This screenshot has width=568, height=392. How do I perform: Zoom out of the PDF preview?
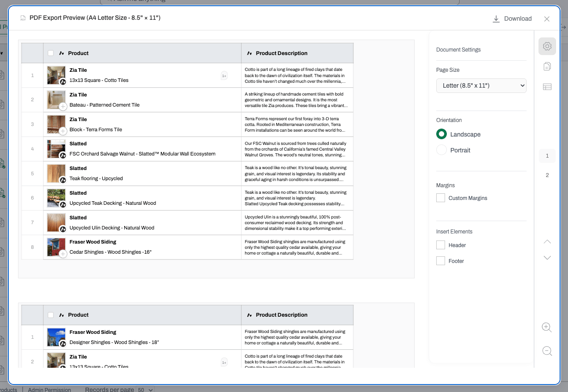point(547,351)
